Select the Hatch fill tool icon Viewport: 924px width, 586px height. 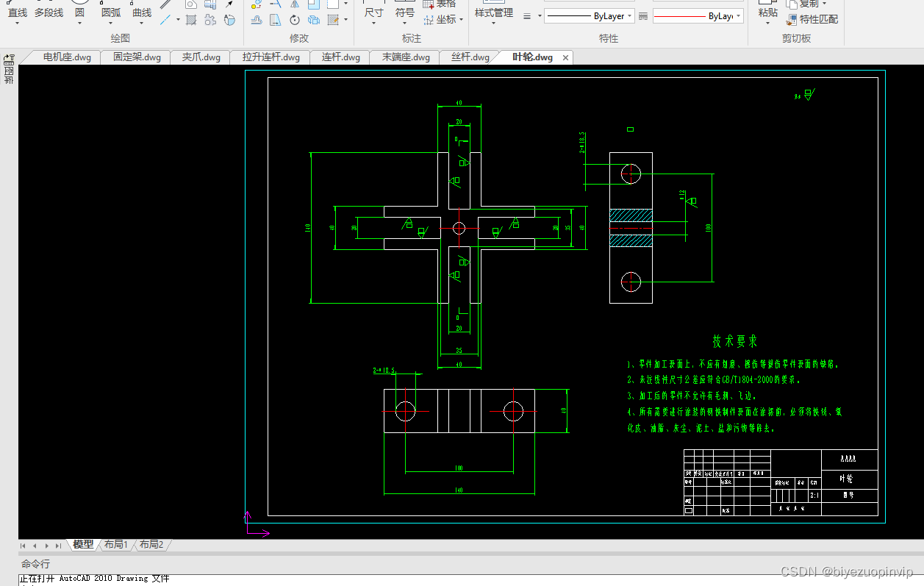(x=191, y=20)
